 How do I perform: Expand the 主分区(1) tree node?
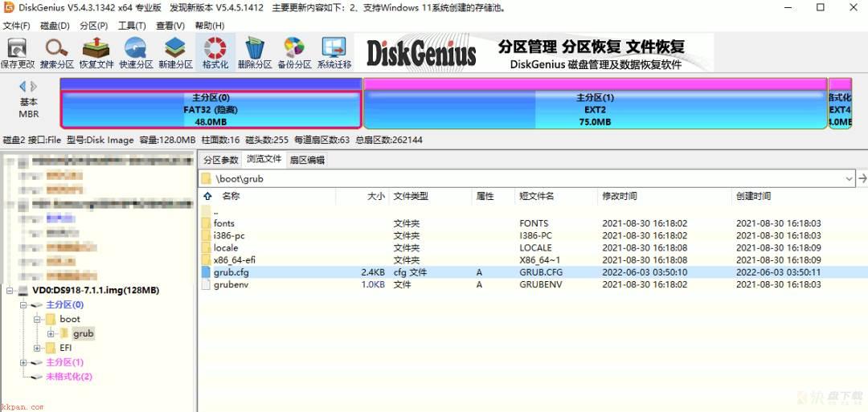23,362
